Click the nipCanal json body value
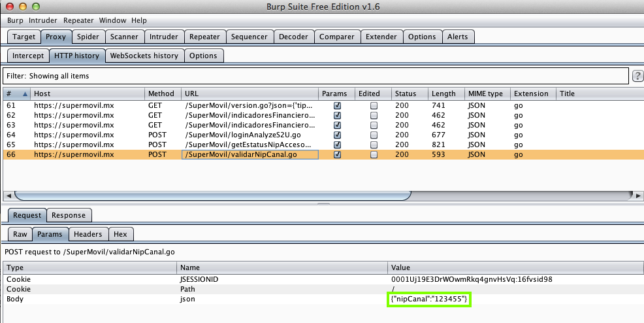 point(429,299)
